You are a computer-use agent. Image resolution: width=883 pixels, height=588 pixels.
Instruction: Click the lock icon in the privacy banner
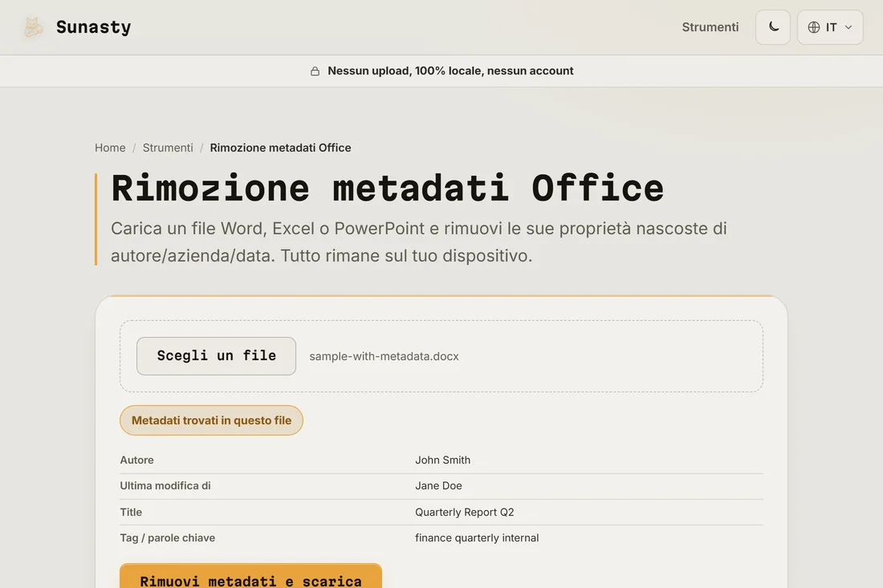[315, 71]
